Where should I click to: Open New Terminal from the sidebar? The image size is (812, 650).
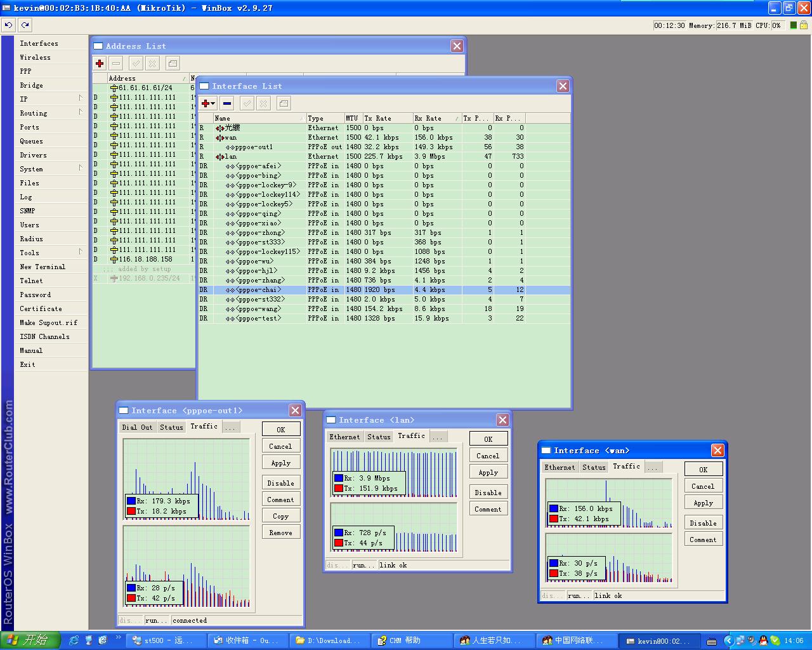click(43, 267)
